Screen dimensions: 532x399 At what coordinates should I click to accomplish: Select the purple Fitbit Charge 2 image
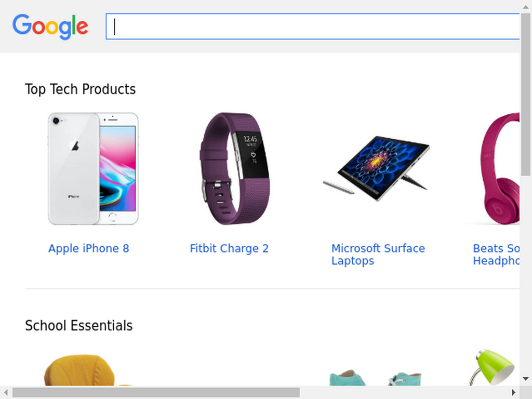click(x=235, y=169)
